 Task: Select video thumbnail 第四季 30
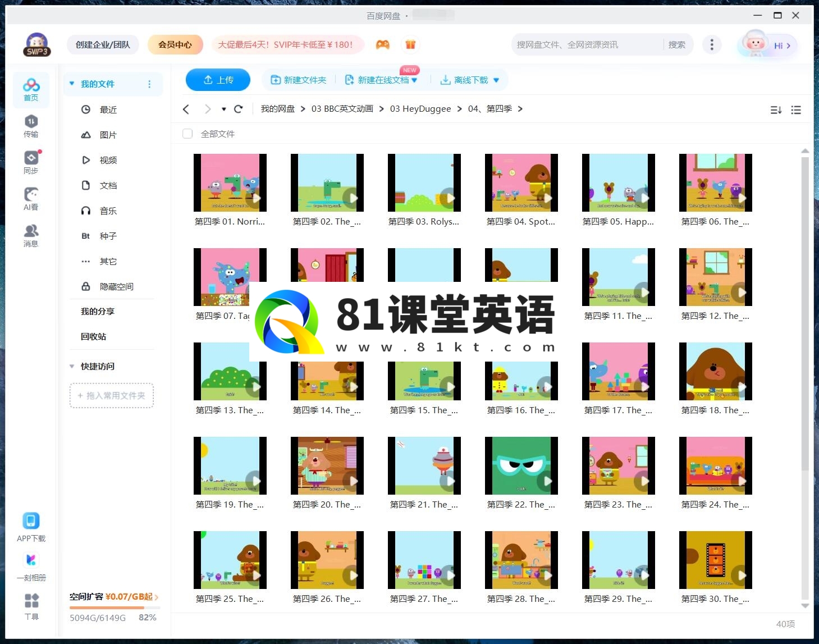click(x=716, y=560)
